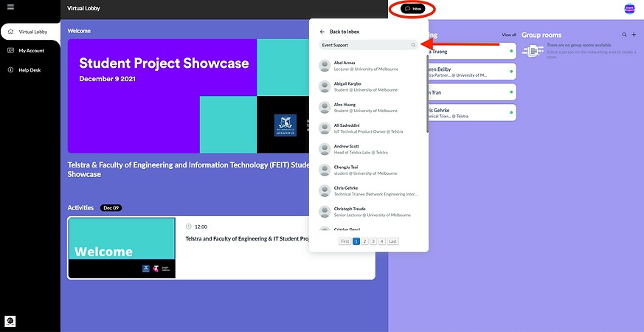Select page 3 in pagination
This screenshot has width=644, height=332.
(x=373, y=241)
